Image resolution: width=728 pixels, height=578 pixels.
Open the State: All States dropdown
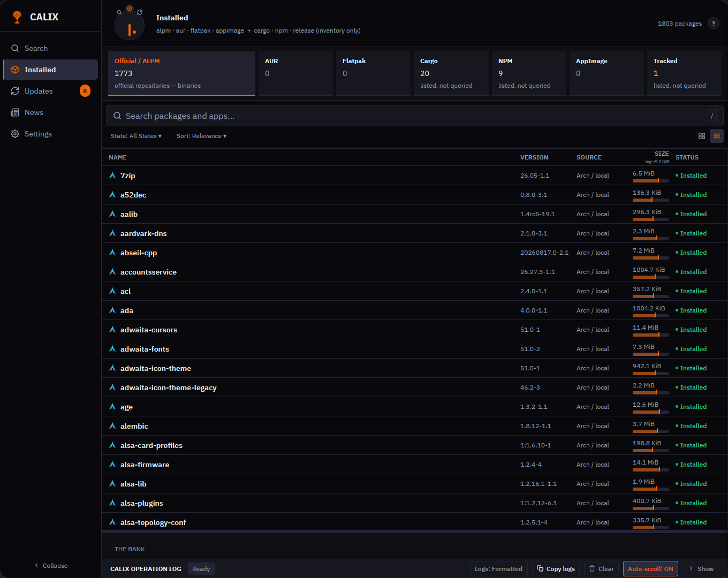click(136, 136)
